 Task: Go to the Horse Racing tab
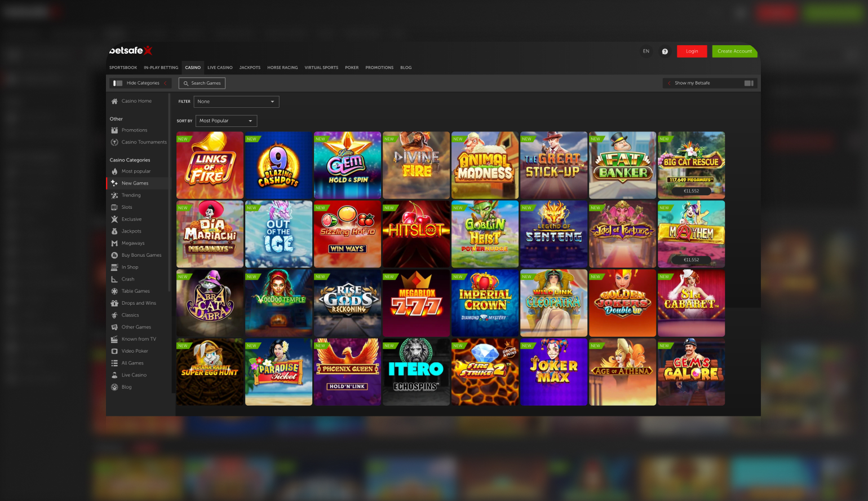click(x=282, y=68)
